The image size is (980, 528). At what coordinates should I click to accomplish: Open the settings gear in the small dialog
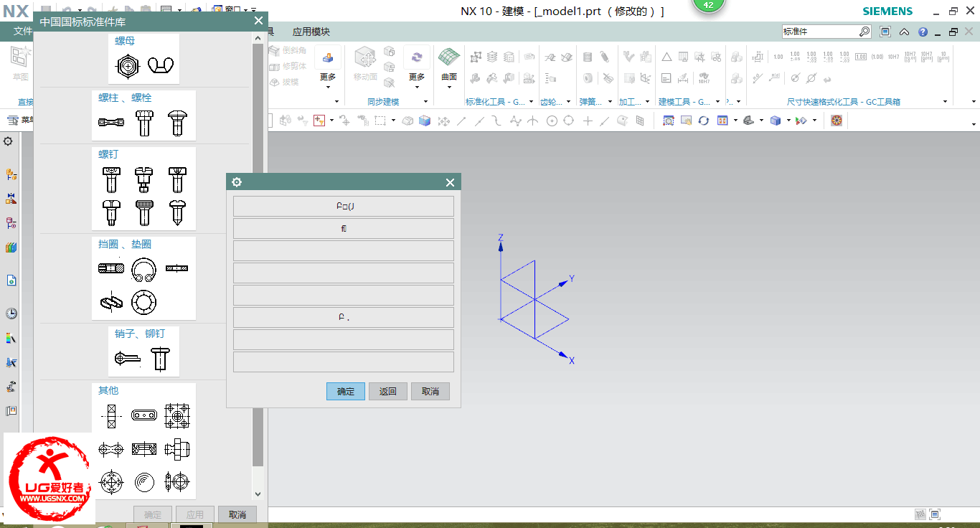tap(237, 182)
